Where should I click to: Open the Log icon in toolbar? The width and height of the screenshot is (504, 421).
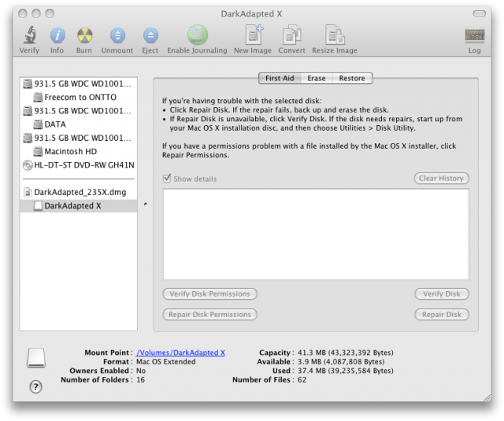pyautogui.click(x=475, y=35)
